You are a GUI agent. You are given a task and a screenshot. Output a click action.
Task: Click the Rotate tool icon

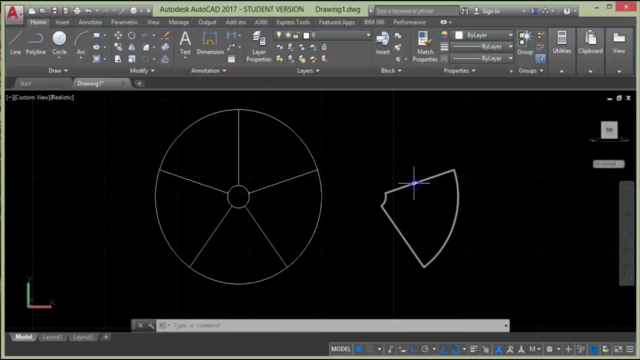[131, 36]
